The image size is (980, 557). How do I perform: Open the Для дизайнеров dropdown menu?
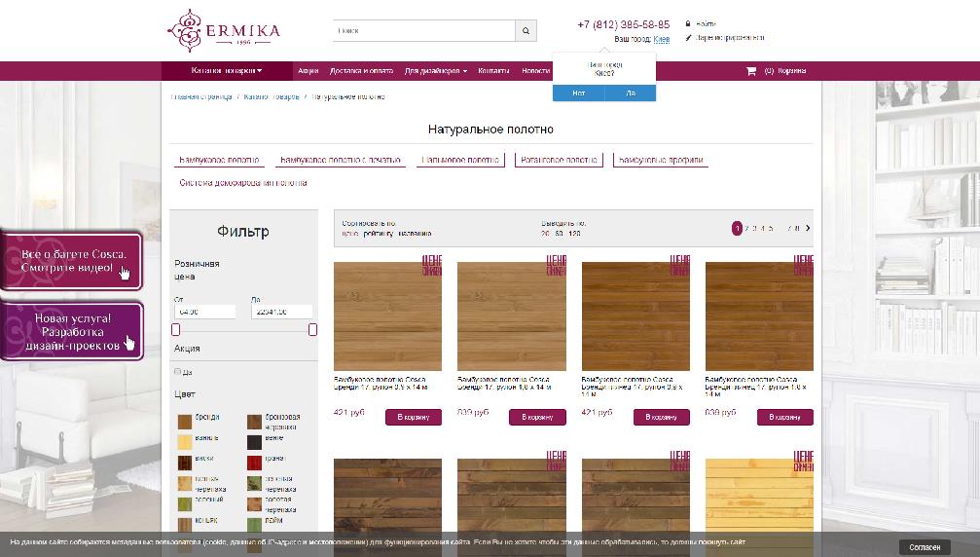click(436, 71)
